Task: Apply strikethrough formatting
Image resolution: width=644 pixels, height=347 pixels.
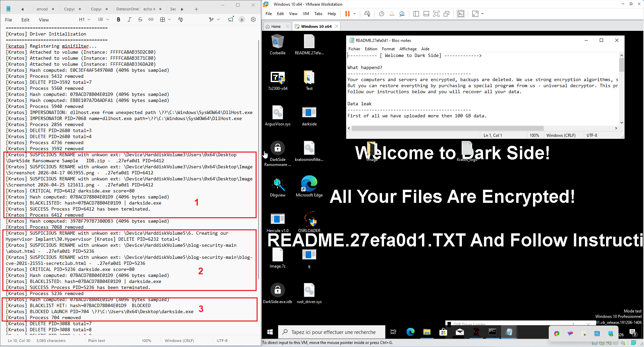Action: click(x=140, y=20)
